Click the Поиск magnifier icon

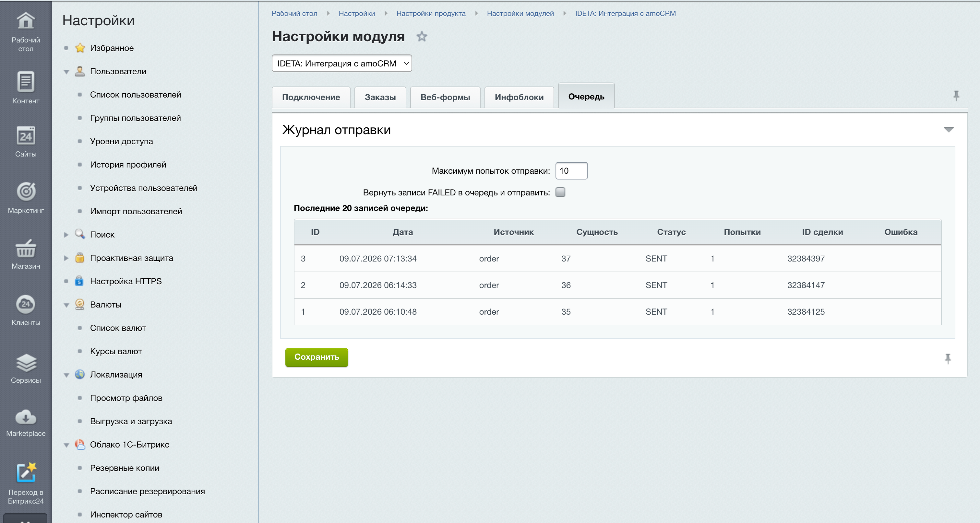pos(79,234)
